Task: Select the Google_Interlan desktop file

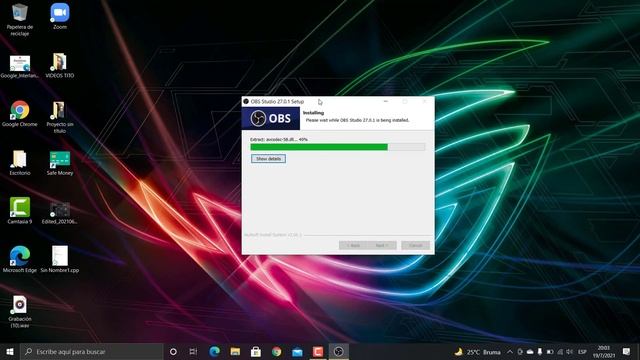Action: tap(20, 66)
